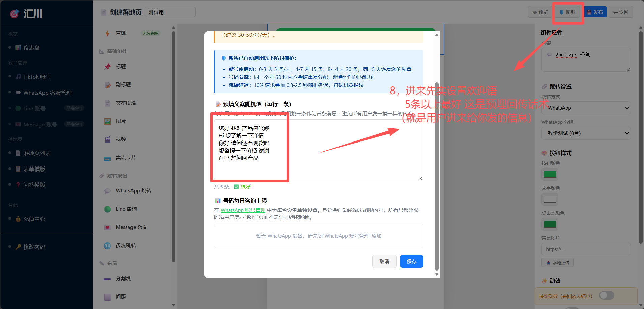Add the Message 咨询 heart icon

coord(107,228)
